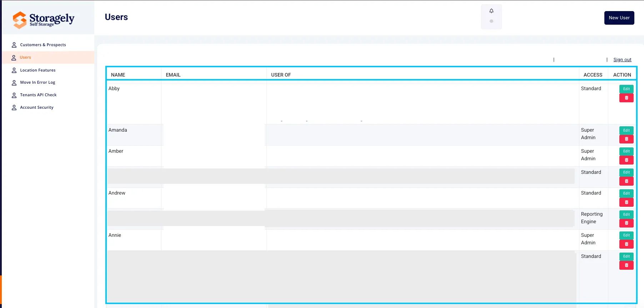This screenshot has width=644, height=308.
Task: Click Reporting Engine access value
Action: click(x=591, y=218)
